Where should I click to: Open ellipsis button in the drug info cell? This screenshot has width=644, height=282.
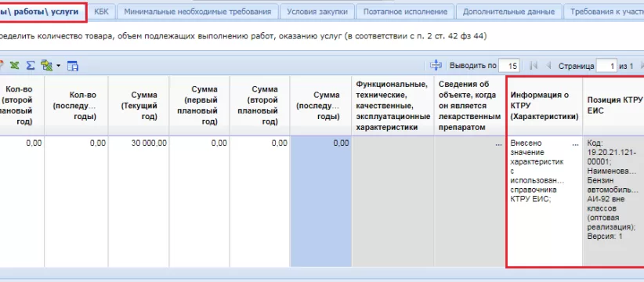click(x=498, y=144)
